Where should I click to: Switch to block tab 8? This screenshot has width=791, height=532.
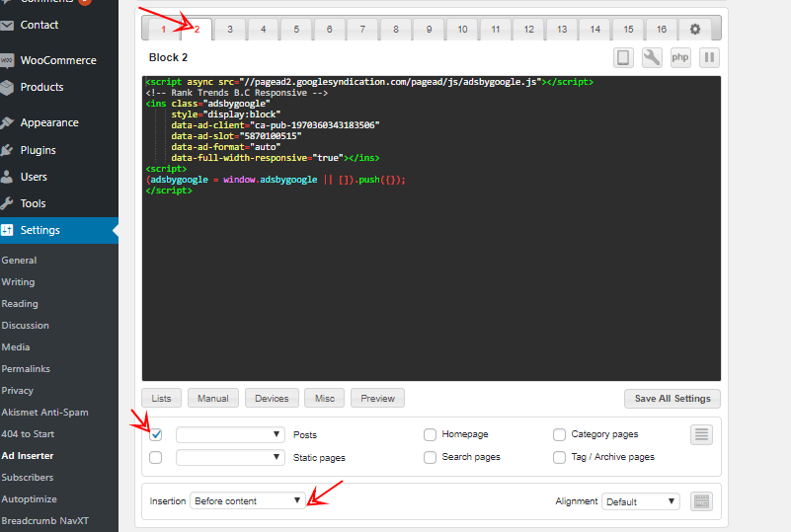[x=396, y=30]
